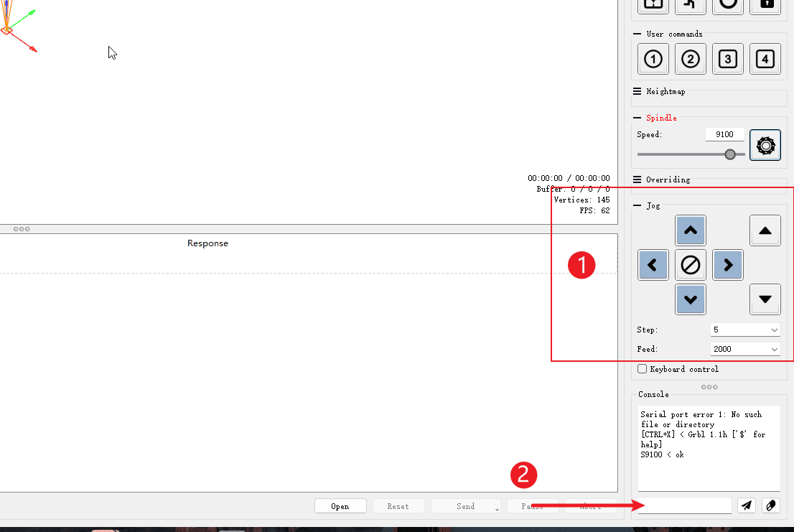The width and height of the screenshot is (794, 532).
Task: Trigger user command button 3
Action: [728, 59]
